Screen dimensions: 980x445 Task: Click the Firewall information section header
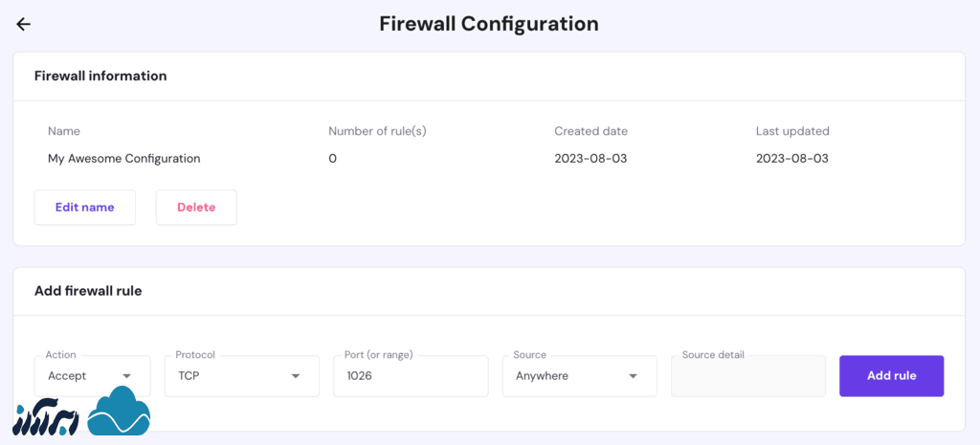coord(100,76)
